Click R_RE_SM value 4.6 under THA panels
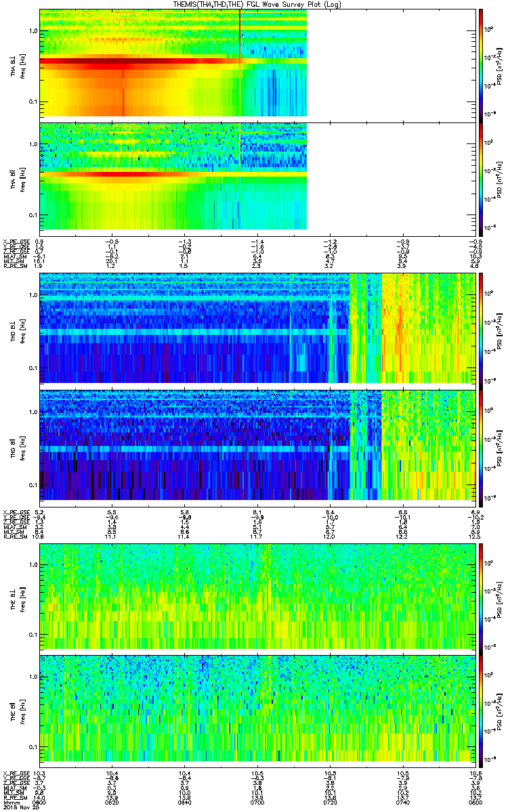Viewport: 508px width, 812px height. click(476, 265)
